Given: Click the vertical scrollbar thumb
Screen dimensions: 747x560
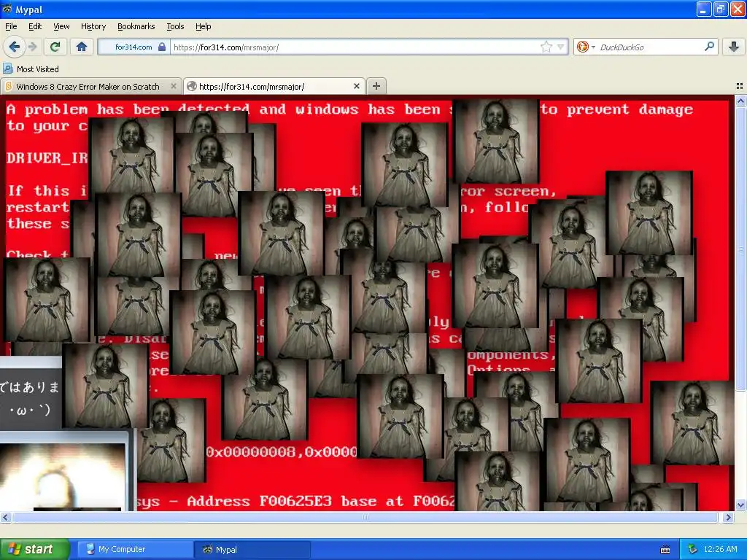Looking at the screenshot, I should point(740,249).
